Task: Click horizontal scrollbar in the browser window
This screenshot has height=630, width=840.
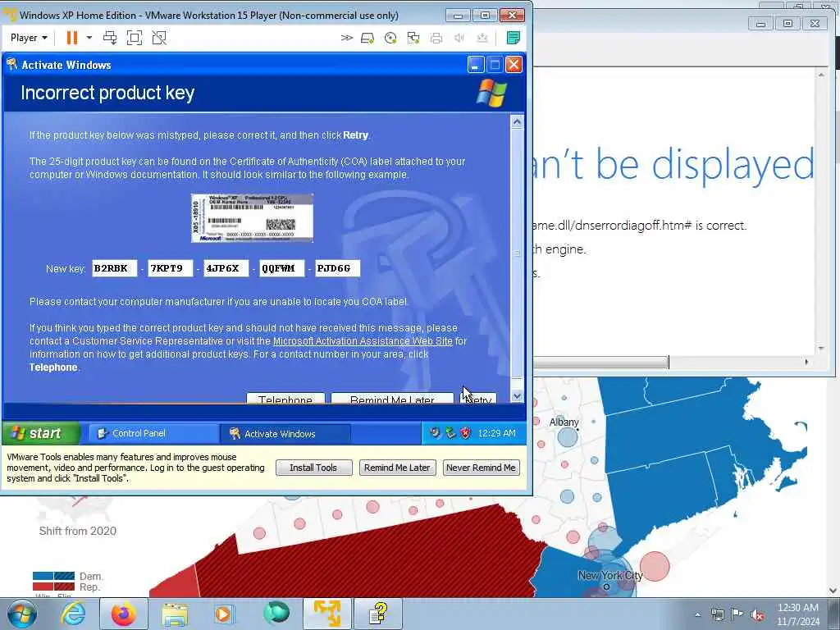Action: [x=600, y=363]
